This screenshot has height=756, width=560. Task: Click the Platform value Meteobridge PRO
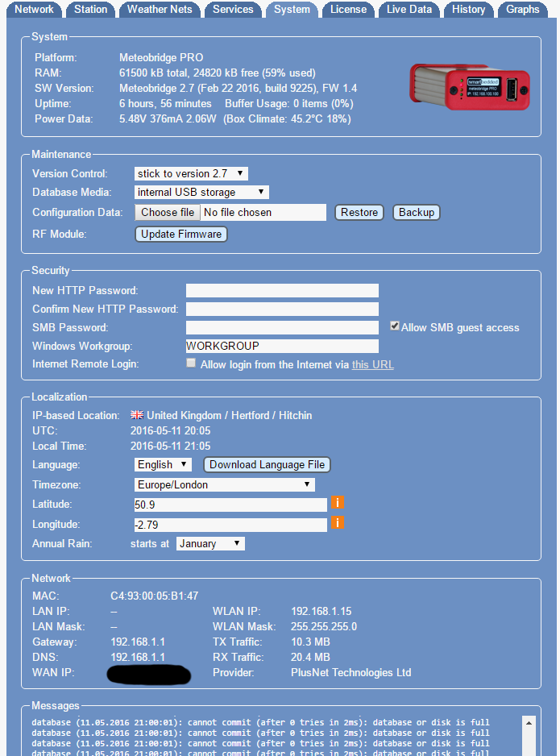click(161, 58)
